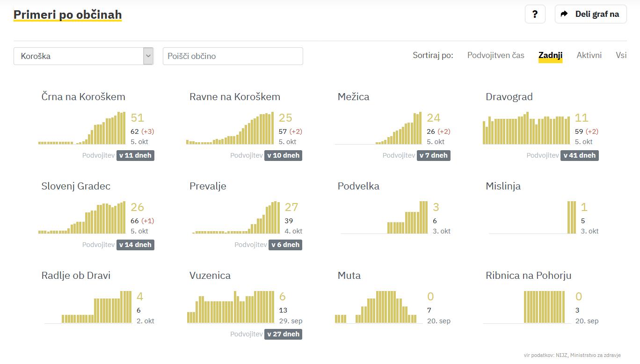This screenshot has height=364, width=640.
Task: Click the share arrow icon
Action: [x=564, y=14]
